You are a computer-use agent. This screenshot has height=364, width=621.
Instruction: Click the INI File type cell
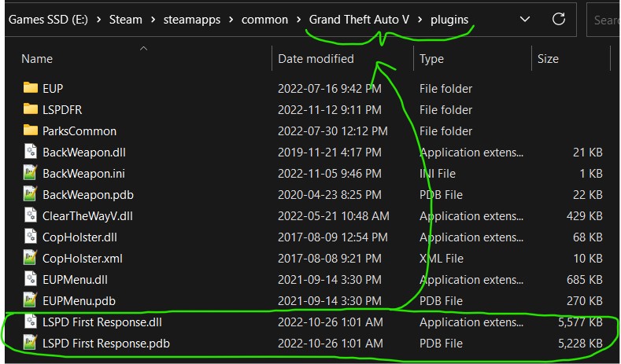438,173
